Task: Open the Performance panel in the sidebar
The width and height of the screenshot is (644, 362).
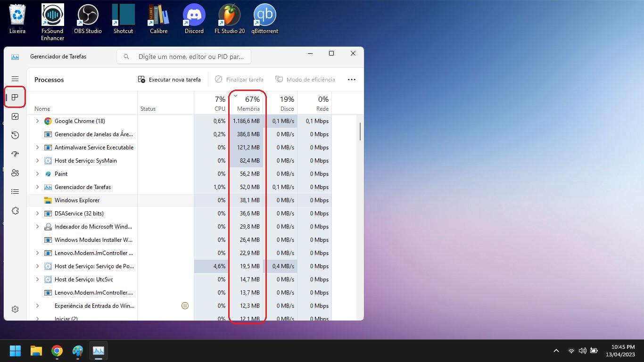Action: pyautogui.click(x=15, y=116)
